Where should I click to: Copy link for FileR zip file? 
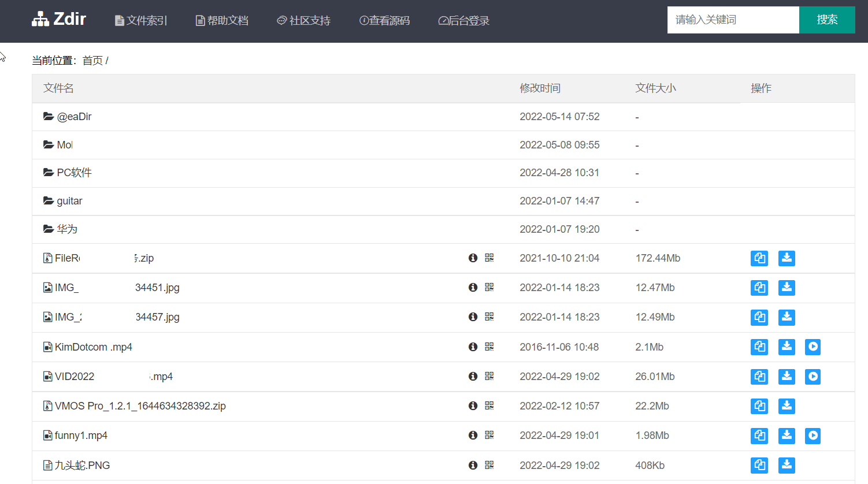pos(759,258)
